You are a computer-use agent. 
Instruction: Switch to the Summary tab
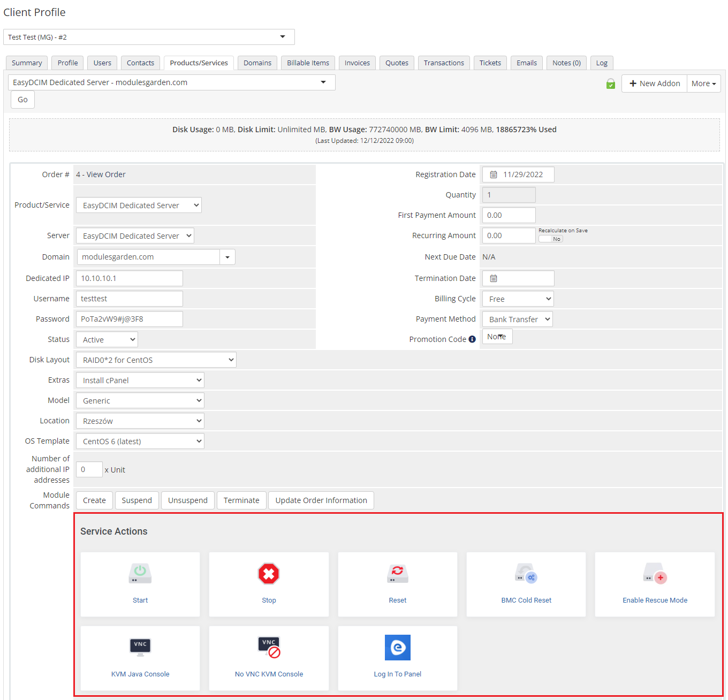pos(27,63)
